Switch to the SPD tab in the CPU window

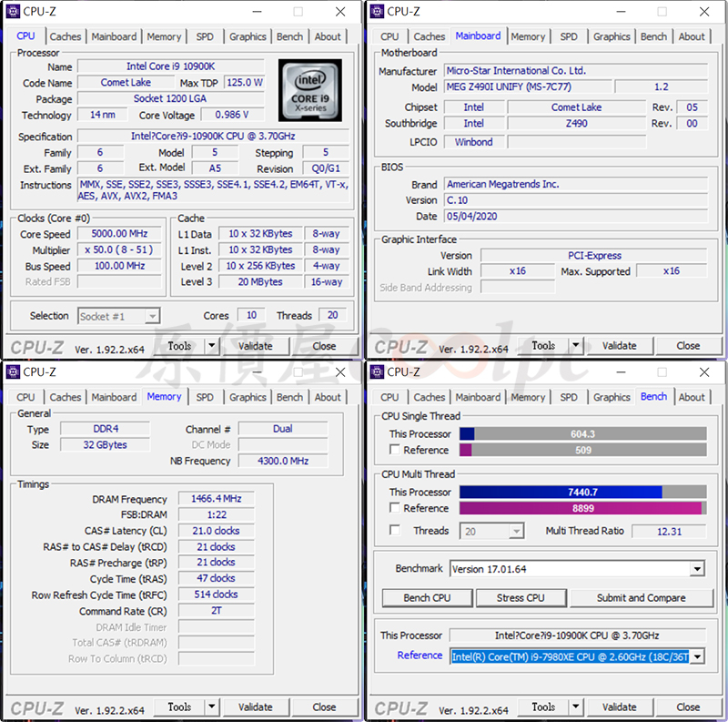click(x=205, y=37)
